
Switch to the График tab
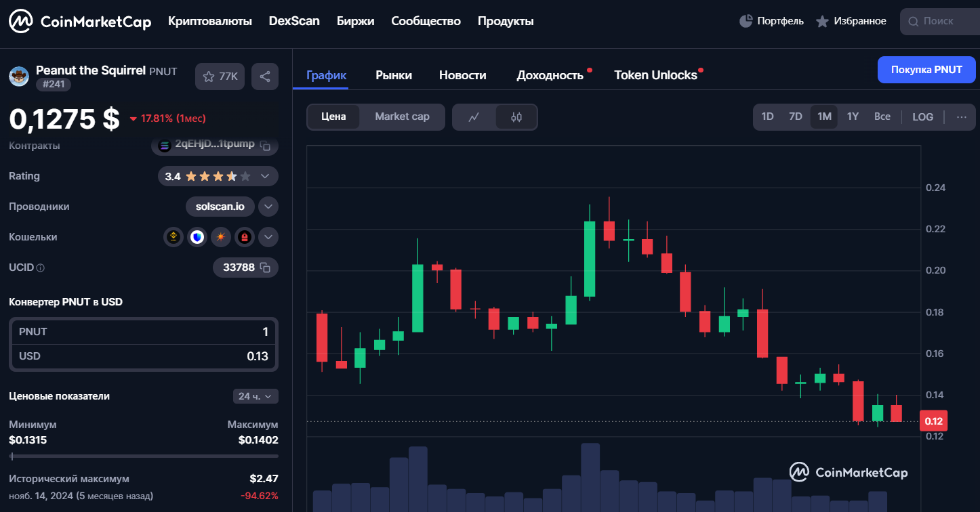(x=327, y=75)
